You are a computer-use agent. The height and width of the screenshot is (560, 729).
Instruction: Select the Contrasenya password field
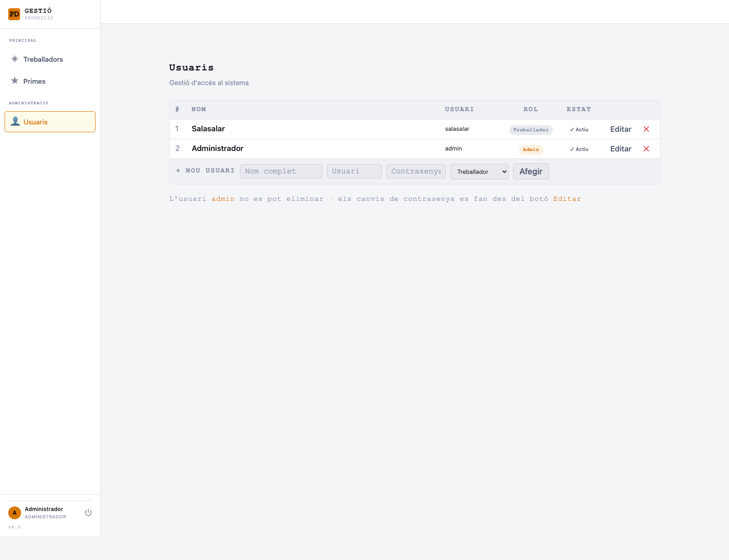[x=416, y=171]
